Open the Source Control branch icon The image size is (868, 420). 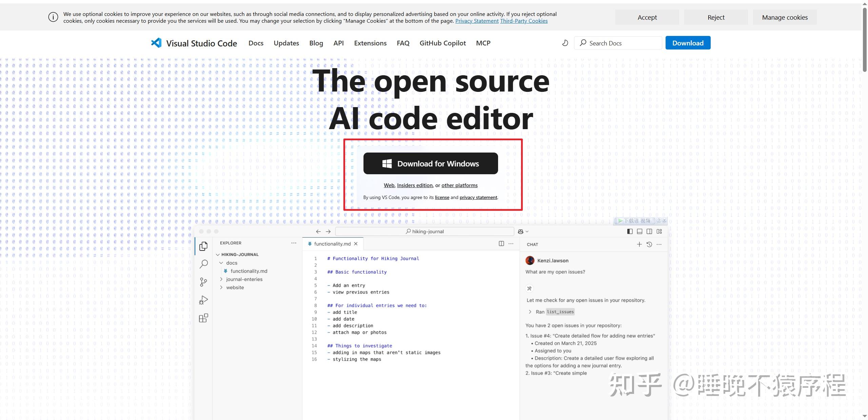203,282
